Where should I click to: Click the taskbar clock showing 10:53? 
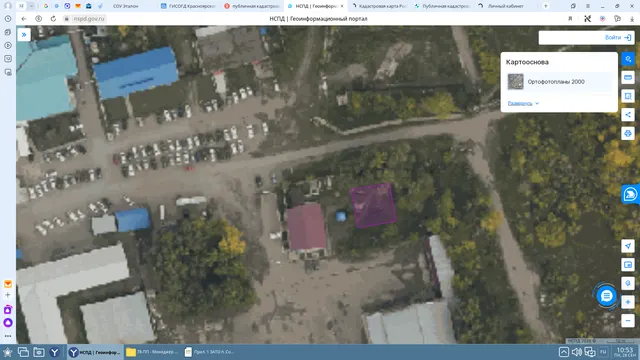click(625, 352)
